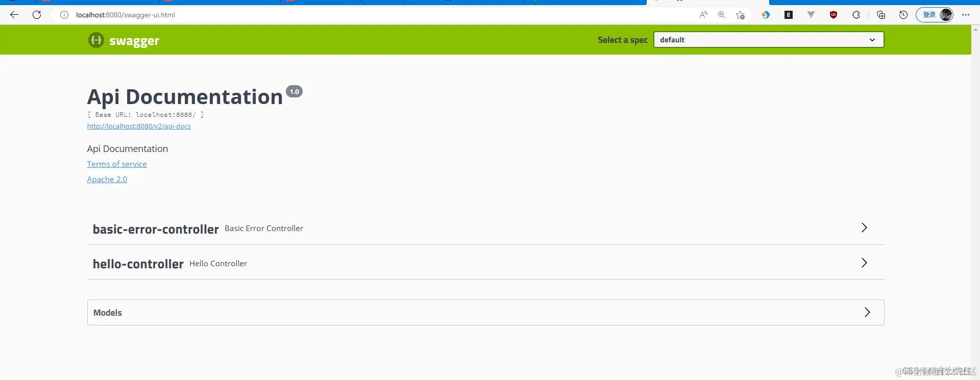Click basic-error-controller tag name

(156, 230)
